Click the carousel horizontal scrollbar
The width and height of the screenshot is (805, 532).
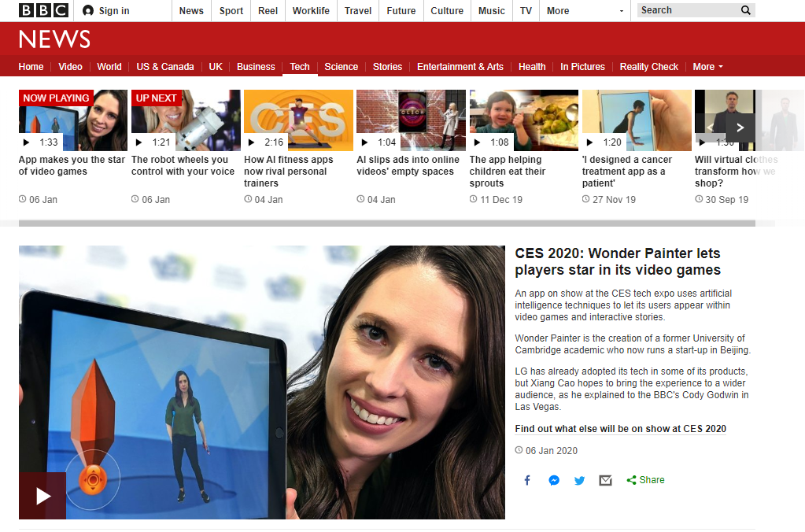point(386,224)
